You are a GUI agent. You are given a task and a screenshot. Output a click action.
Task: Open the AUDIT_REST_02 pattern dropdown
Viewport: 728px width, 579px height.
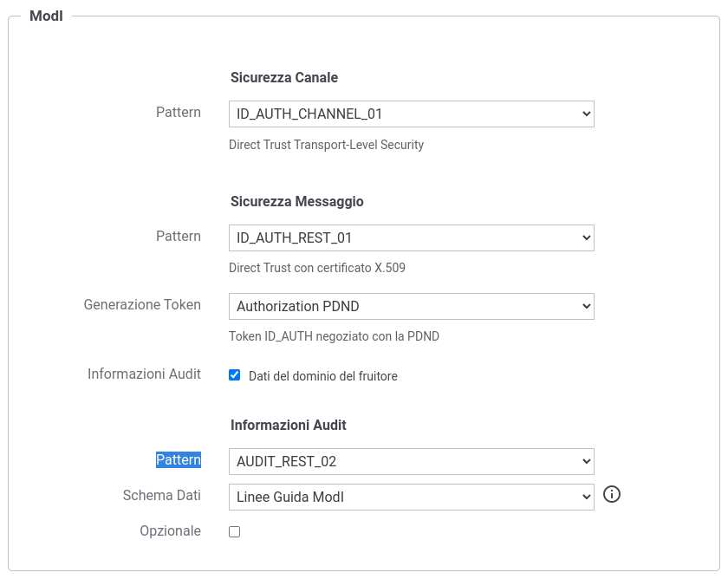(x=412, y=461)
